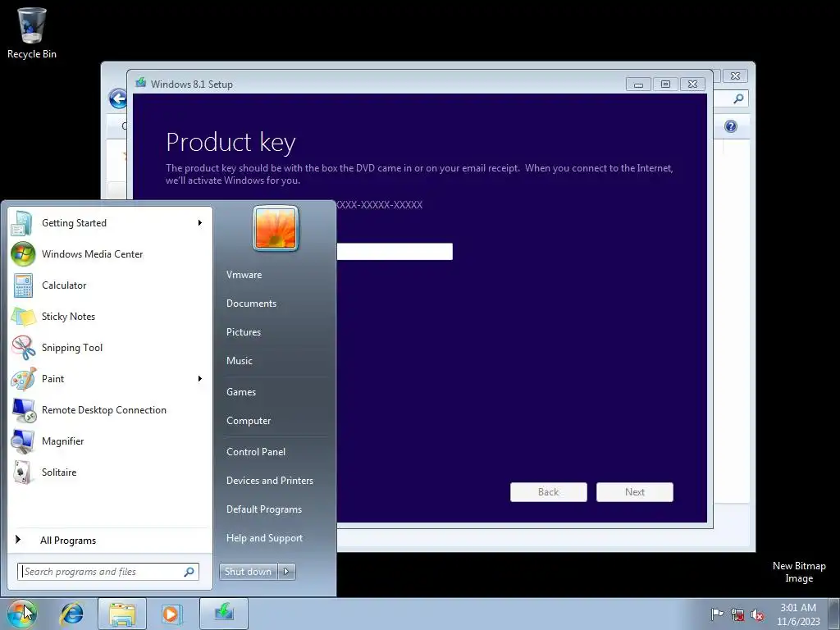Click Back in Windows 8.1 Setup
Viewport: 840px width, 630px height.
tap(549, 492)
